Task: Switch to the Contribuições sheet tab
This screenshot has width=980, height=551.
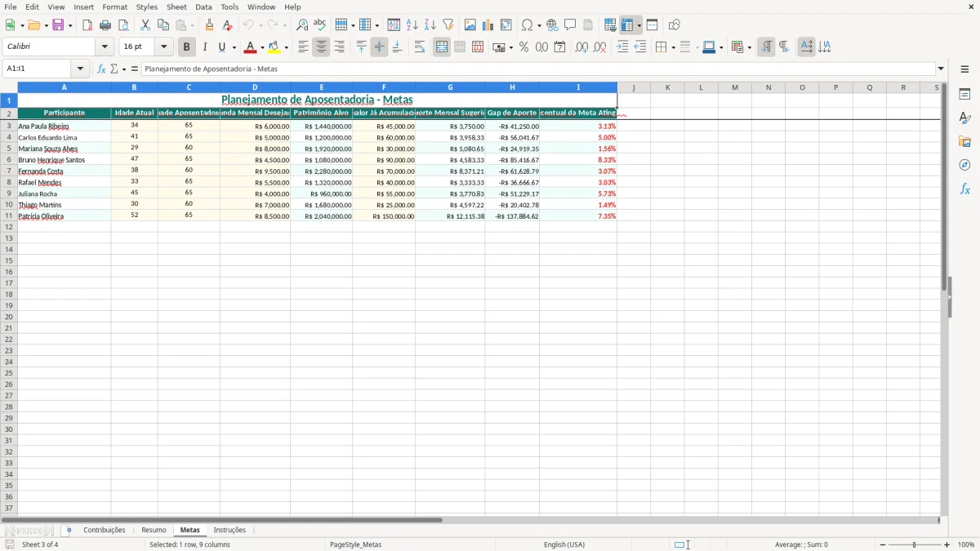Action: coord(105,530)
